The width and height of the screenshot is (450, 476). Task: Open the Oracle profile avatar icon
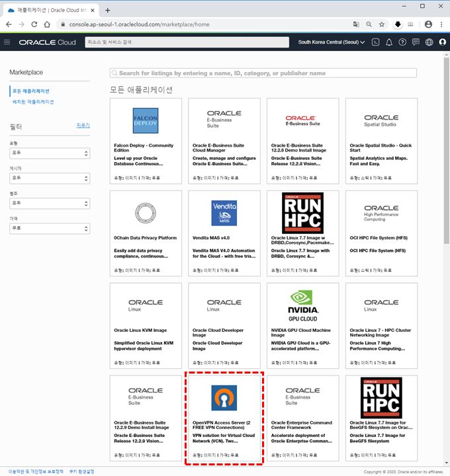pos(443,42)
